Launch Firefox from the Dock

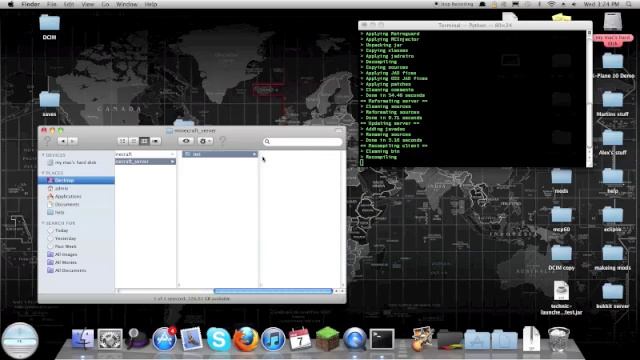(246, 339)
